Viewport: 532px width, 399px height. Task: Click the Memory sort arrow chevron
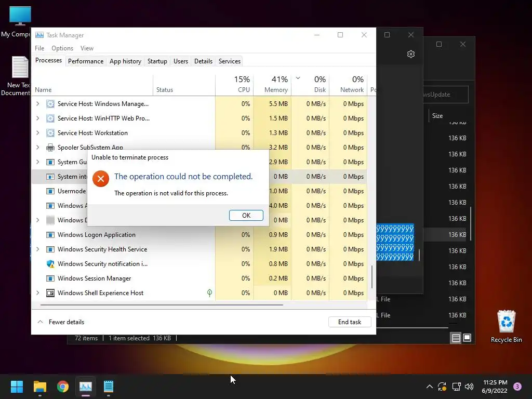(x=298, y=78)
